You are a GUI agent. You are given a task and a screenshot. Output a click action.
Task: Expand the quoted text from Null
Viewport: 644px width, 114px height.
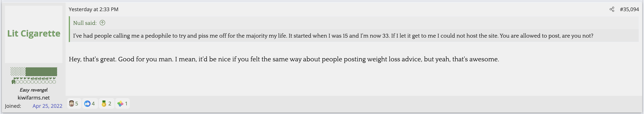click(x=333, y=36)
